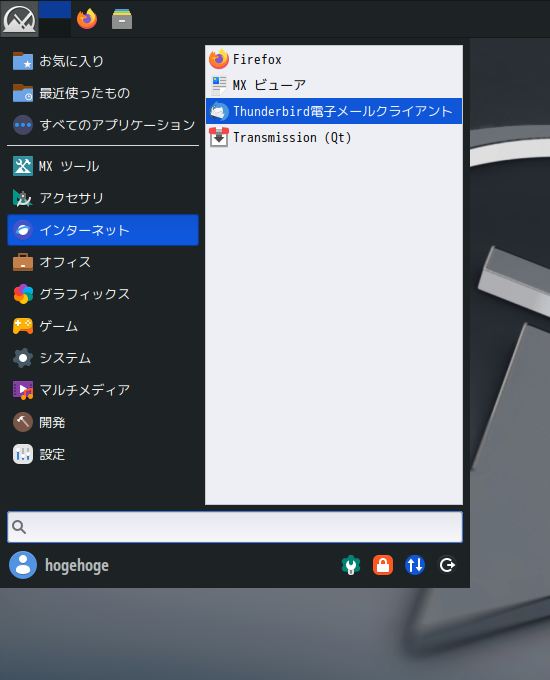This screenshot has height=680, width=550.
Task: Open Firefox from the application list
Action: click(334, 59)
